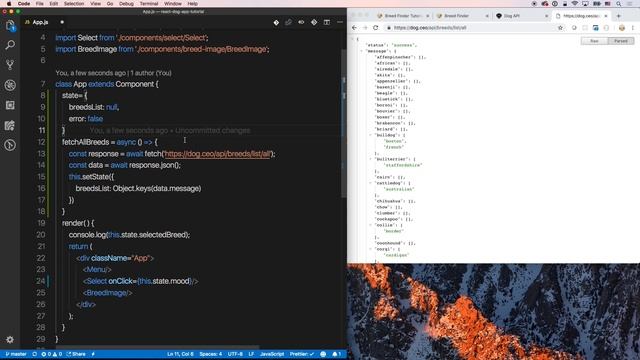Viewport: 640px width, 360px height.
Task: Click the first diamond icon in editor toolbar
Action: pyautogui.click(x=276, y=22)
